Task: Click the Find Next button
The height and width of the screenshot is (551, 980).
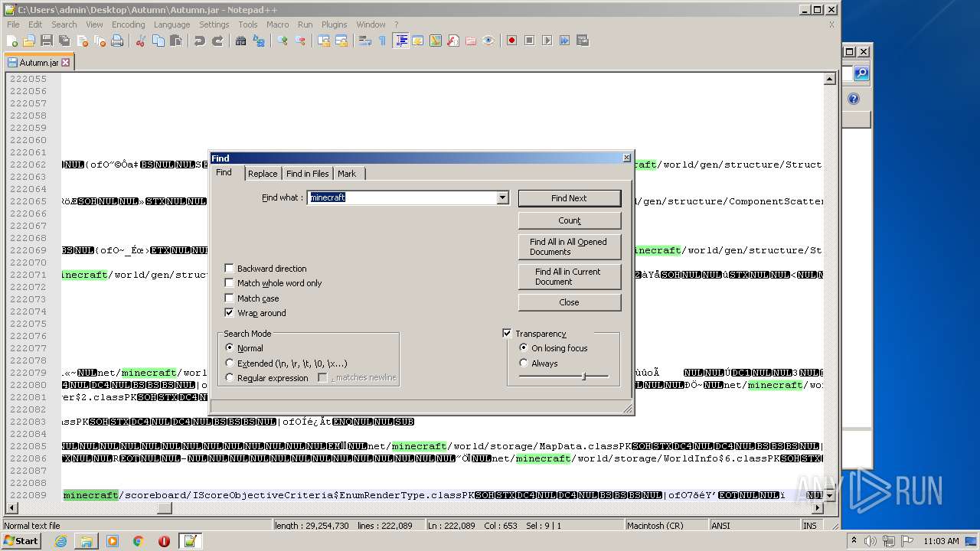Action: tap(570, 198)
